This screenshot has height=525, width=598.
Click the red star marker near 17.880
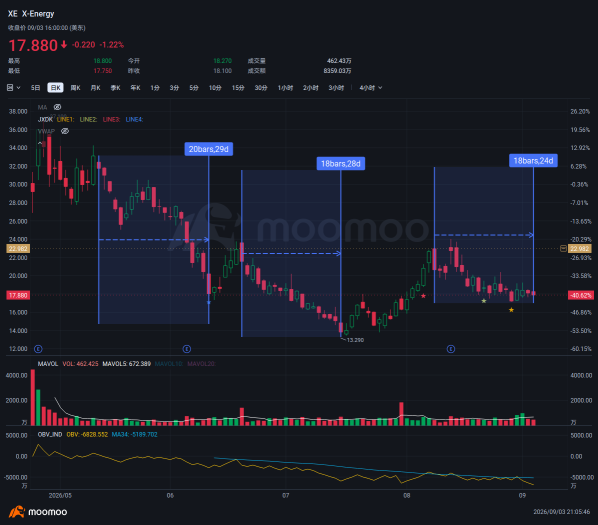click(423, 296)
